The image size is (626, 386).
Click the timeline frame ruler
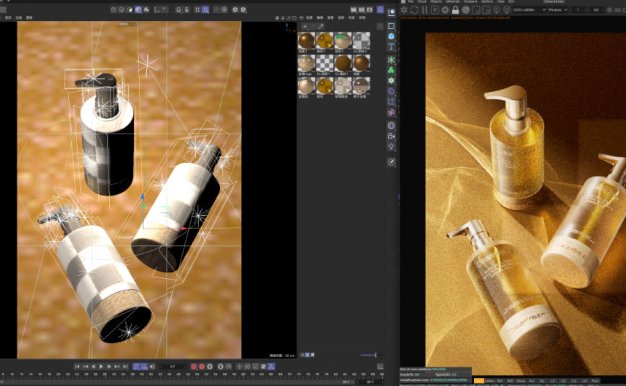pyautogui.click(x=192, y=375)
